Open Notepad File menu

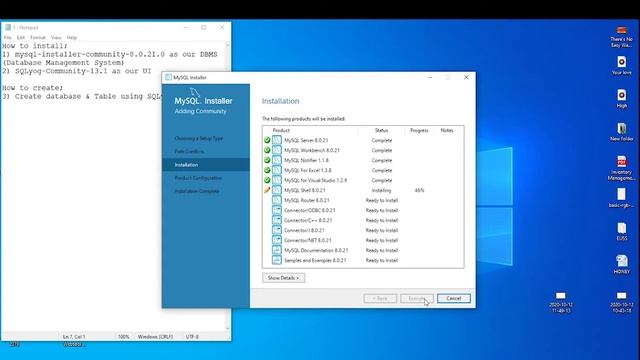[7, 38]
